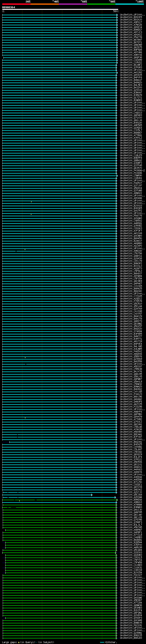Click the UniRef100_Q4WY11 label
This screenshot has height=644, width=146.
click(131, 256)
